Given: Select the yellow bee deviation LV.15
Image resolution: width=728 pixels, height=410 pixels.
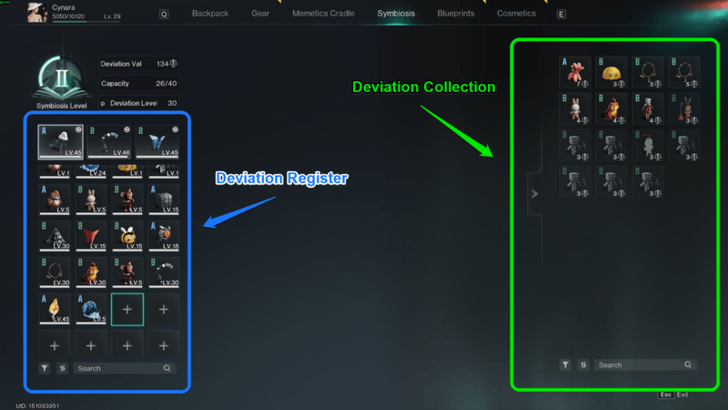Looking at the screenshot, I should click(127, 236).
